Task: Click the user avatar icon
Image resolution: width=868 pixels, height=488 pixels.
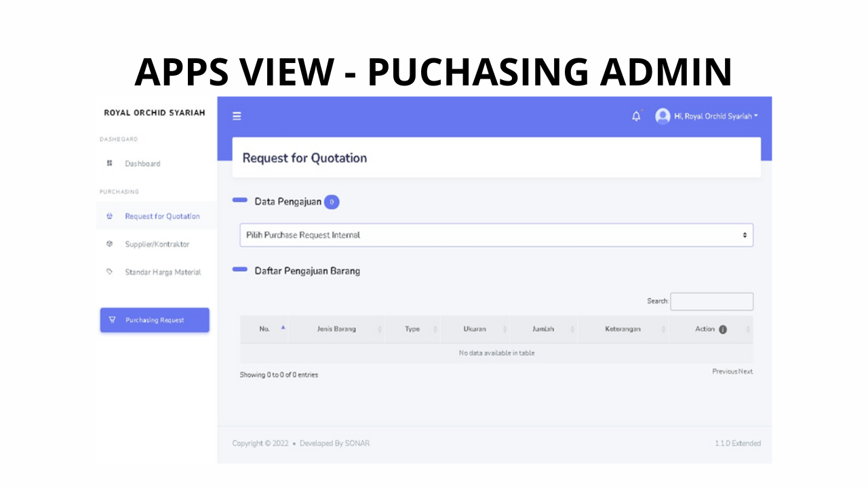Action: click(663, 117)
